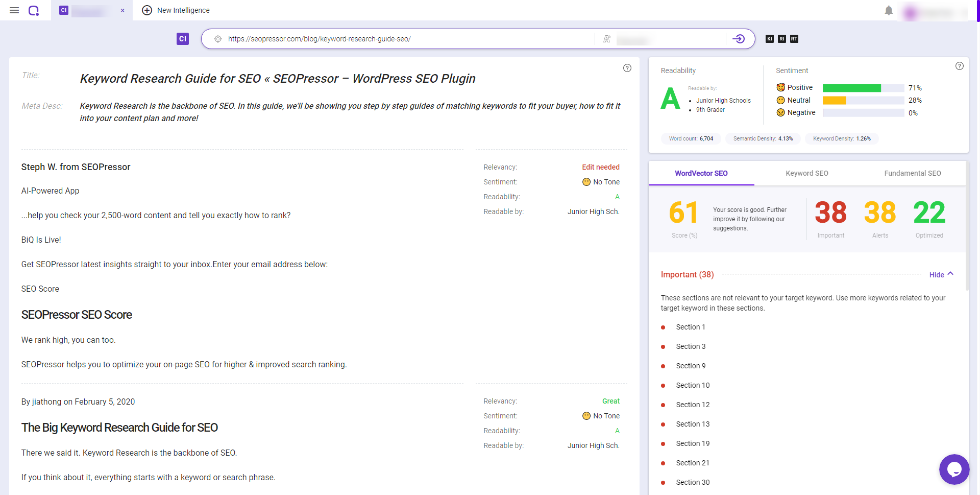The image size is (980, 495).
Task: Click the user profile avatar
Action: tap(910, 13)
